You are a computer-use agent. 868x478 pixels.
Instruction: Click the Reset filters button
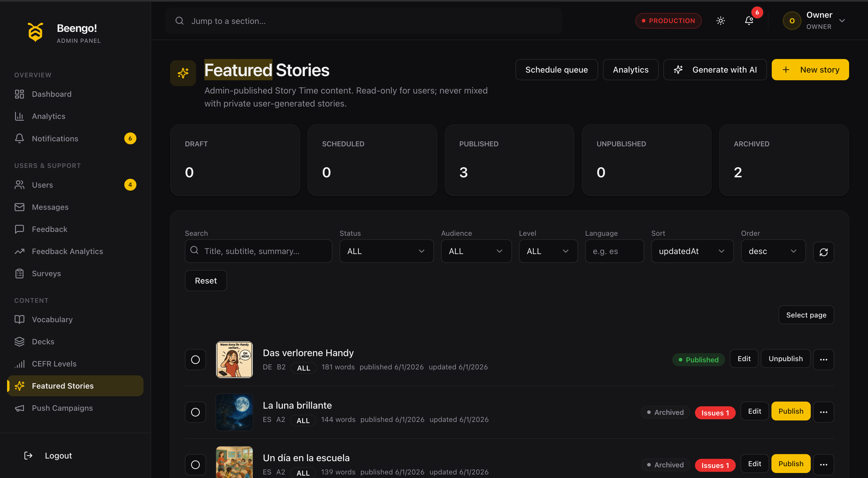(x=206, y=281)
